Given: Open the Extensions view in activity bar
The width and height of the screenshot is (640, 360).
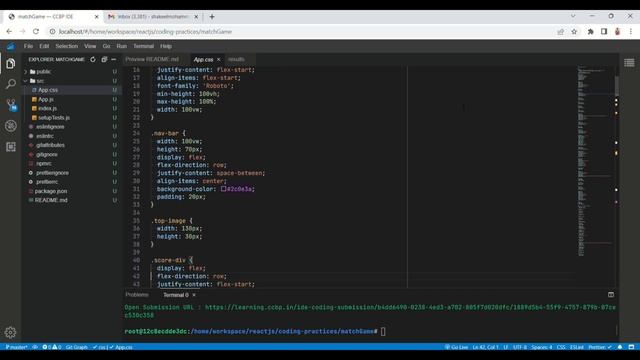Looking at the screenshot, I should (x=11, y=147).
